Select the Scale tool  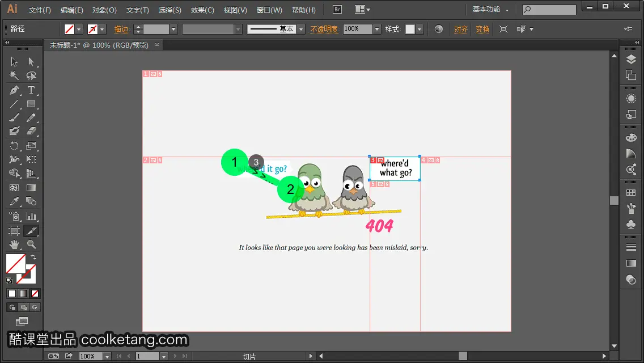tap(31, 146)
